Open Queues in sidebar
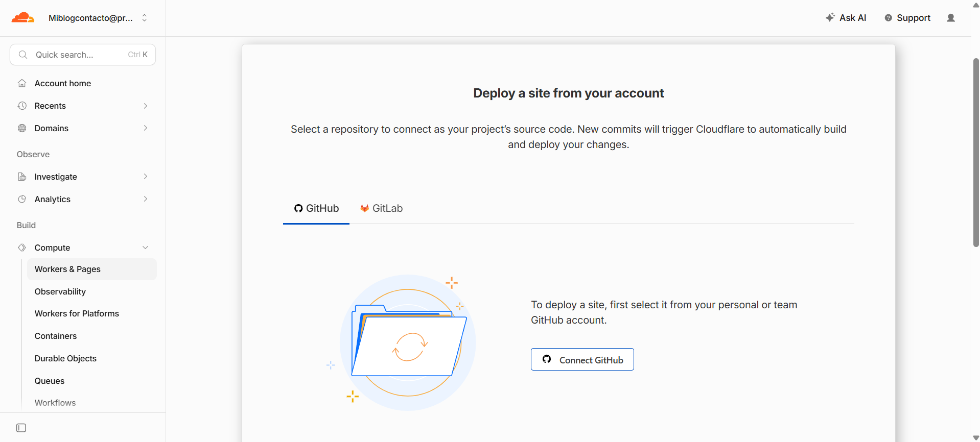The width and height of the screenshot is (980, 442). click(x=50, y=381)
